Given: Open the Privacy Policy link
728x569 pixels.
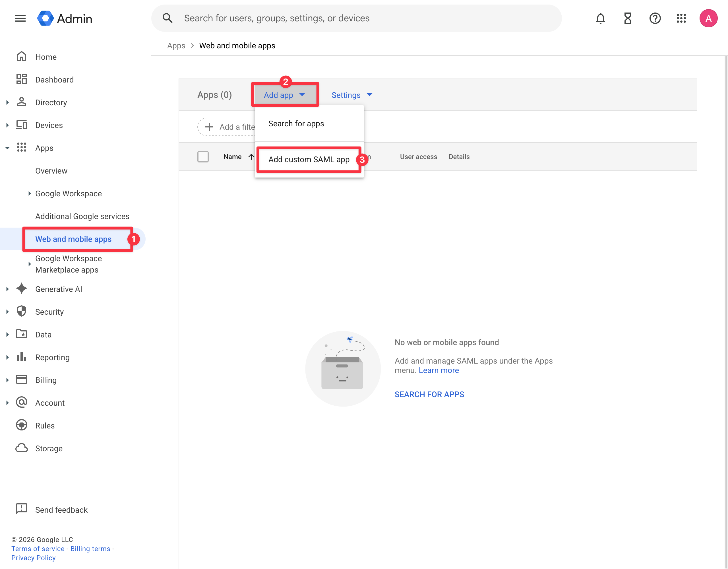Looking at the screenshot, I should point(33,558).
